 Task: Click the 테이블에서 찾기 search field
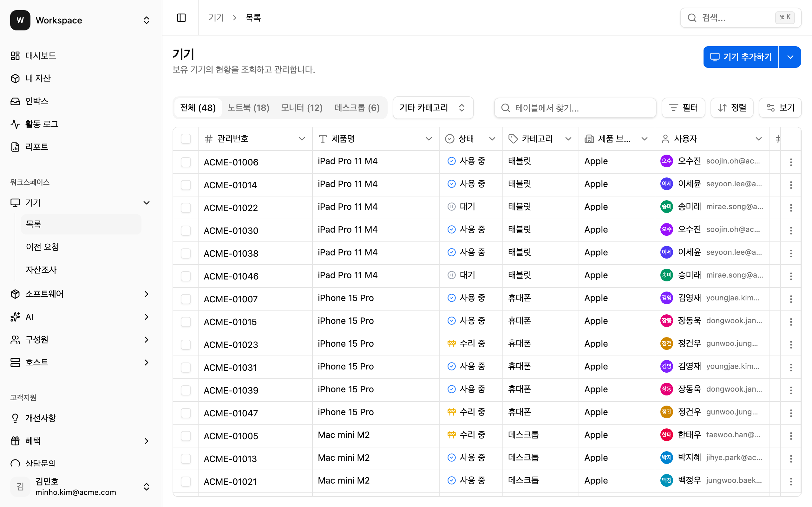(575, 108)
